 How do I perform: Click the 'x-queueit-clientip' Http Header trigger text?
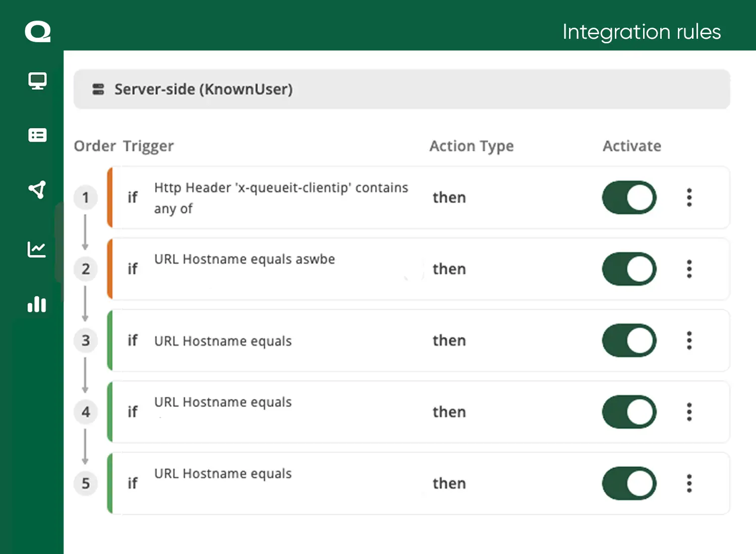(x=281, y=198)
